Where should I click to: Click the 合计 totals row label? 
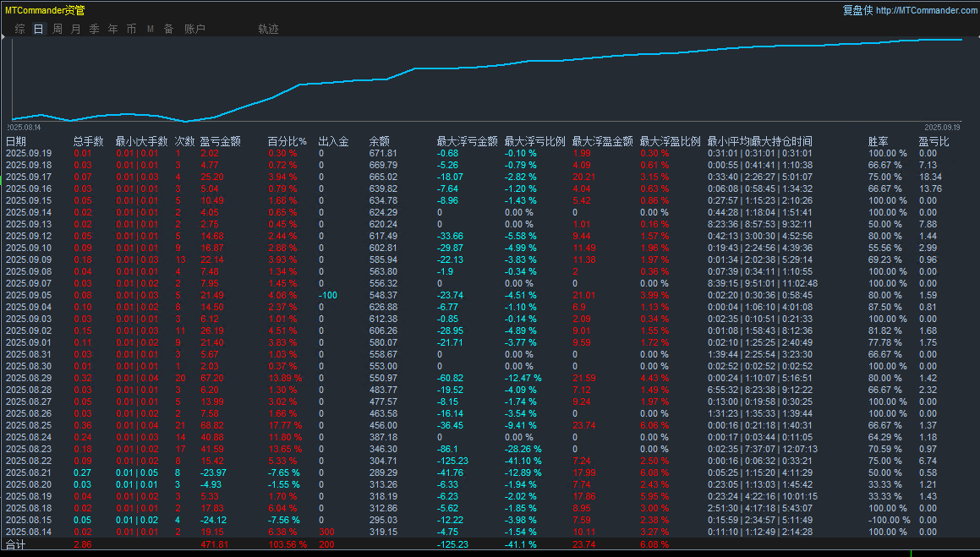pyautogui.click(x=16, y=544)
